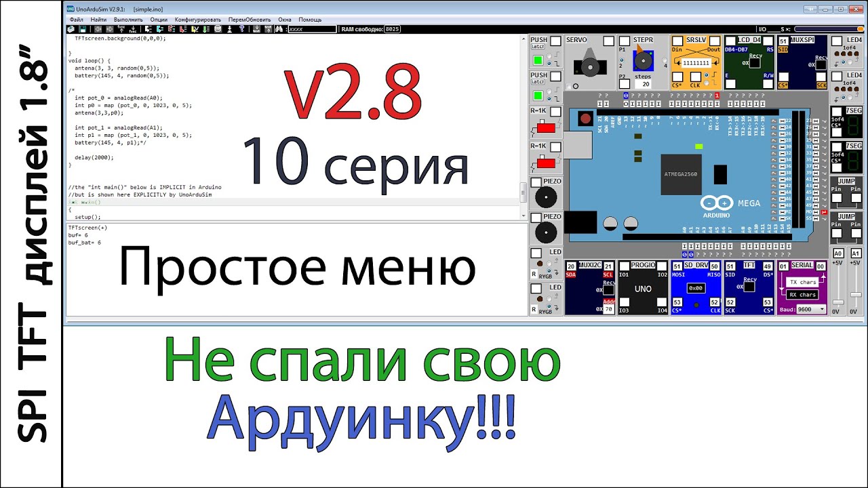Image resolution: width=868 pixels, height=488 pixels.
Task: Click the left arrow toolbar icon
Action: (98, 29)
